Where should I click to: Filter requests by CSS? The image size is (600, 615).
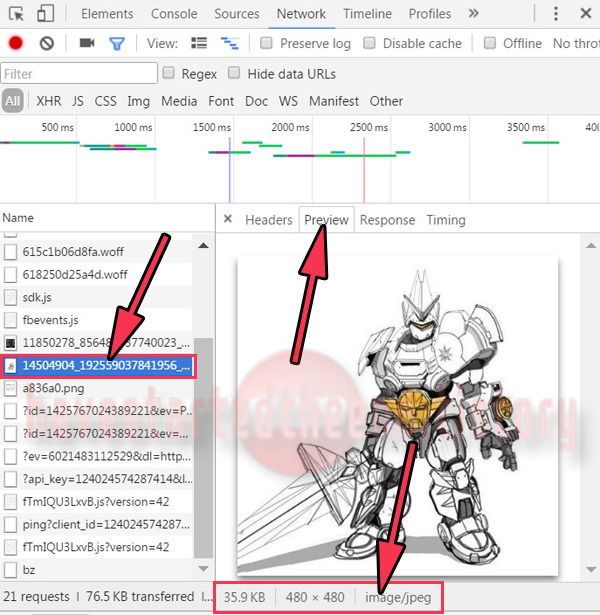105,101
